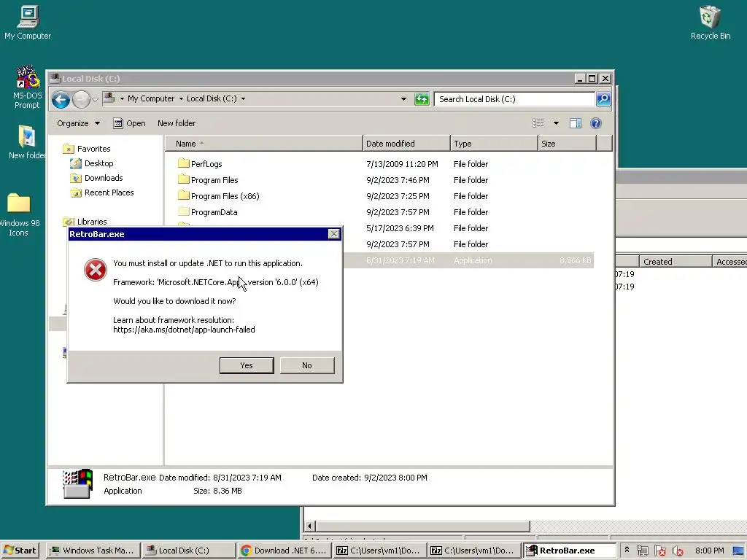The width and height of the screenshot is (747, 560).
Task: Sort by the Date modified column header
Action: 406,144
